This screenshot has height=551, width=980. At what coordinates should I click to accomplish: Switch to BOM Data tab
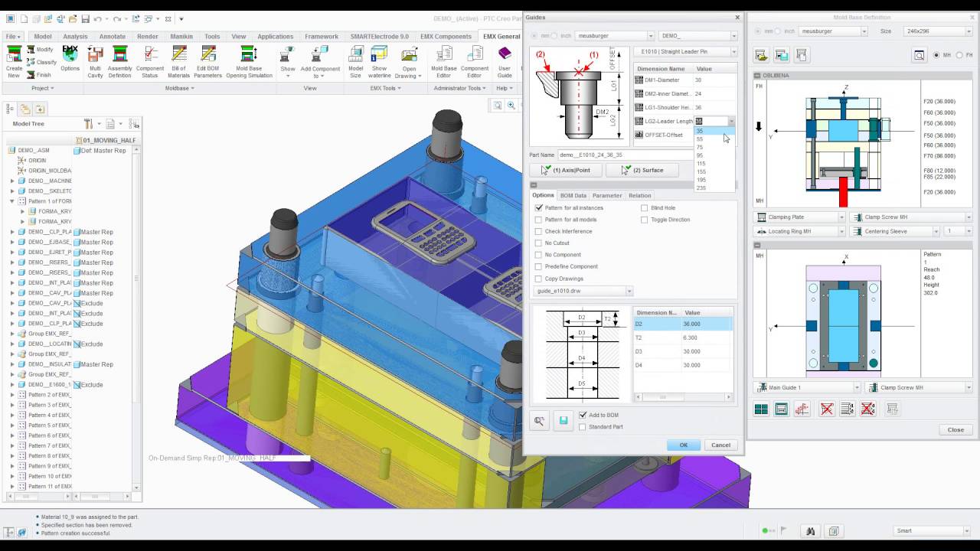(573, 195)
